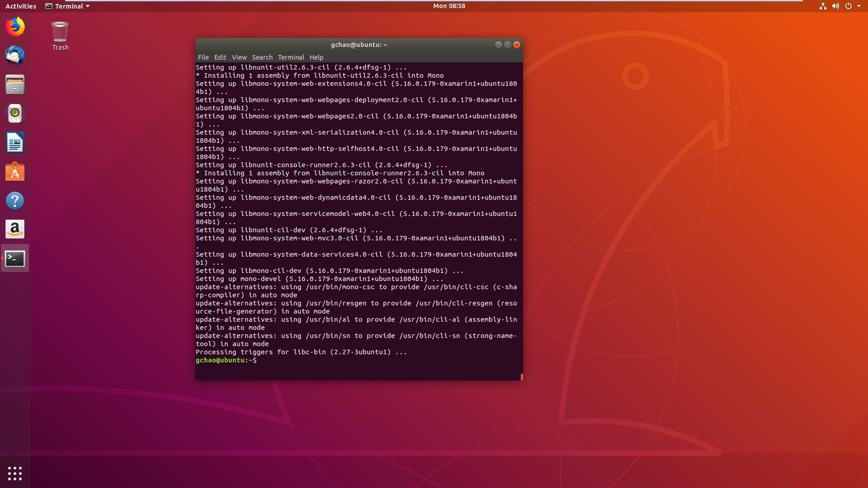Viewport: 868px width, 488px height.
Task: Open the Help and Support icon
Action: tap(14, 200)
